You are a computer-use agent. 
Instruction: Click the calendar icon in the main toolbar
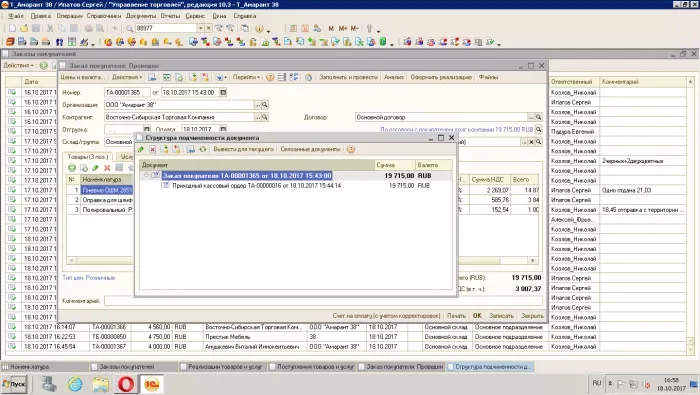click(x=305, y=28)
